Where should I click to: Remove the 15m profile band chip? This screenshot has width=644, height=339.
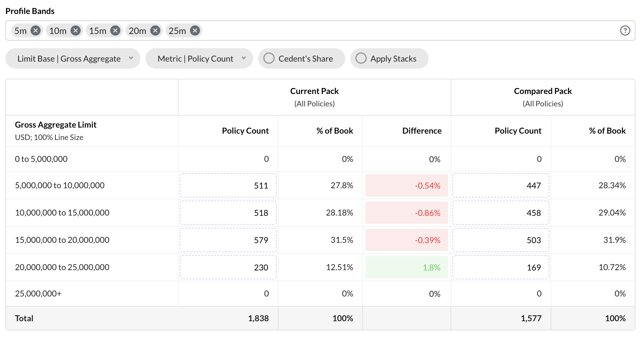pyautogui.click(x=116, y=30)
